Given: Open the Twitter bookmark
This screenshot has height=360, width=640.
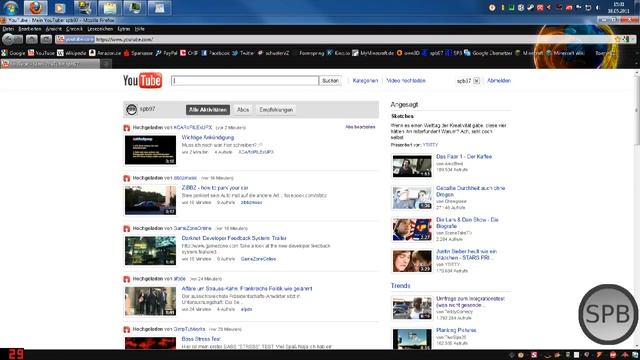Looking at the screenshot, I should (243, 53).
